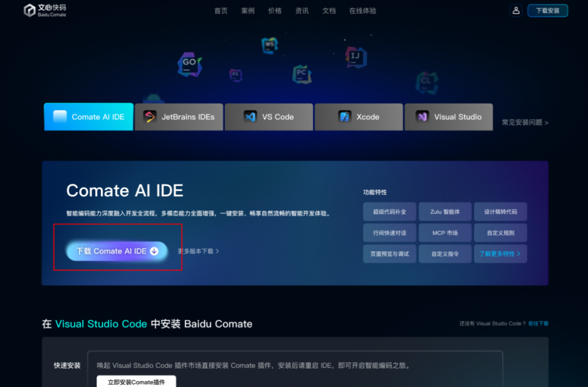This screenshot has height=387, width=588.
Task: Open 更多版本下载 link
Action: click(198, 251)
